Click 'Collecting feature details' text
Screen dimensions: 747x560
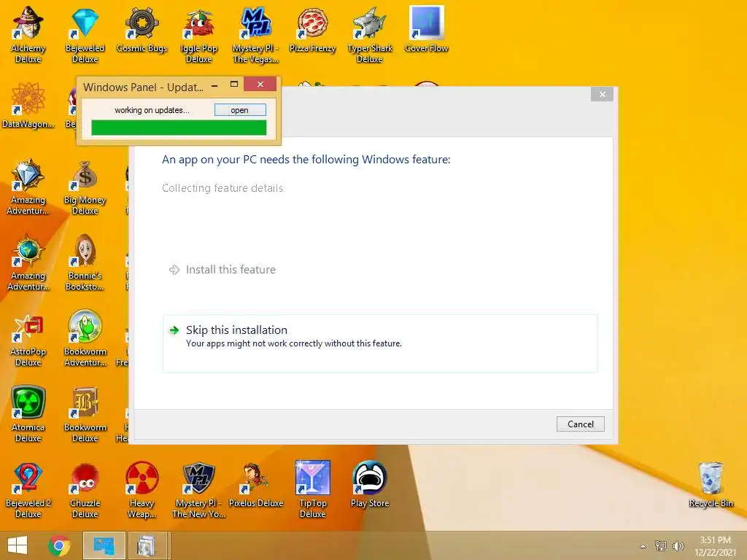click(222, 188)
